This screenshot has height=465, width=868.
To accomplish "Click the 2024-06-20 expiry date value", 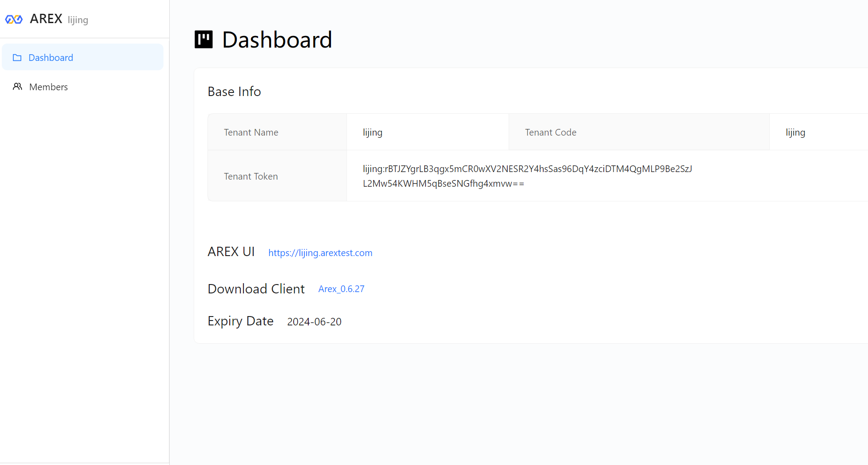I will pyautogui.click(x=315, y=322).
